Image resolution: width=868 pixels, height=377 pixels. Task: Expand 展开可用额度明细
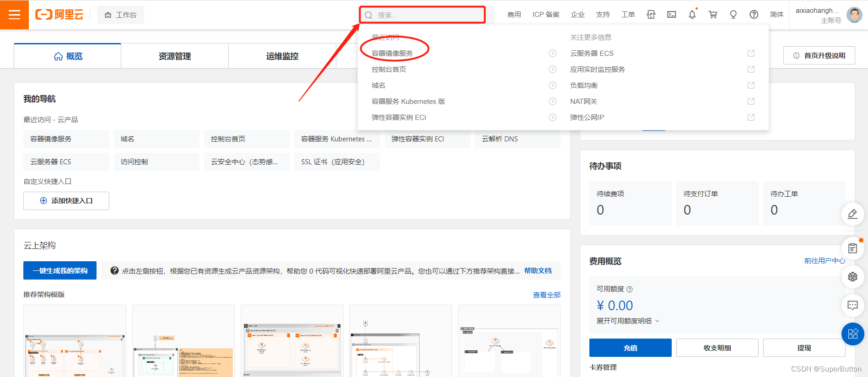click(x=628, y=321)
